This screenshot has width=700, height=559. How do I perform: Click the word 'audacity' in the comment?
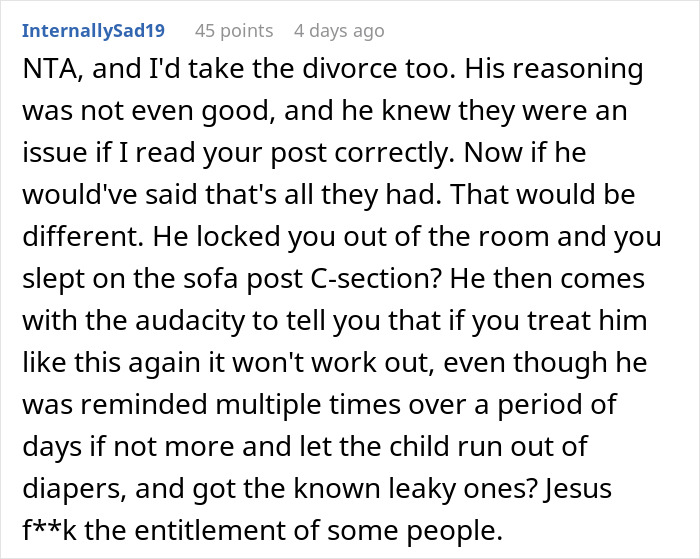[x=190, y=321]
